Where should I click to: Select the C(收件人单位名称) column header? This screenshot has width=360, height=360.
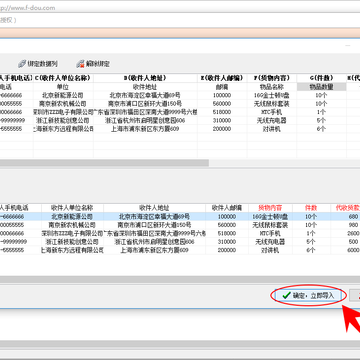point(63,78)
